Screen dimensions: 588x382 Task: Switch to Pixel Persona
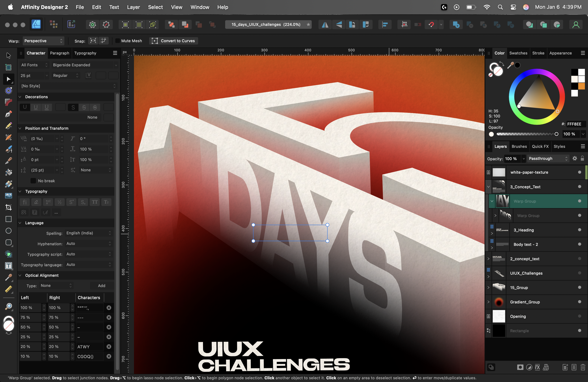coord(53,25)
